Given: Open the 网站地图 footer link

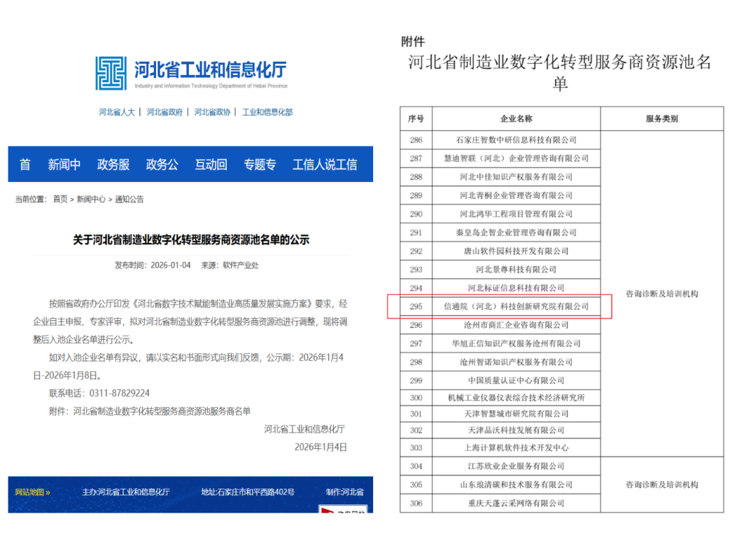Looking at the screenshot, I should (33, 492).
